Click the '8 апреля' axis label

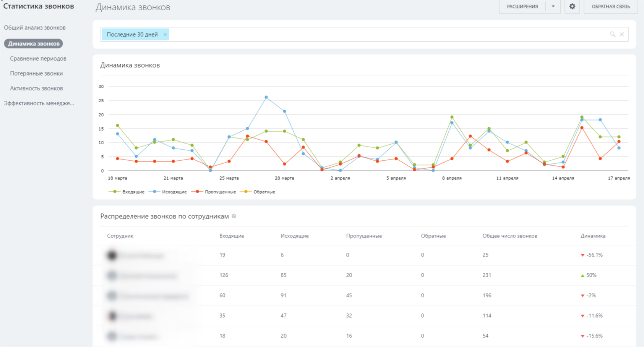[452, 178]
